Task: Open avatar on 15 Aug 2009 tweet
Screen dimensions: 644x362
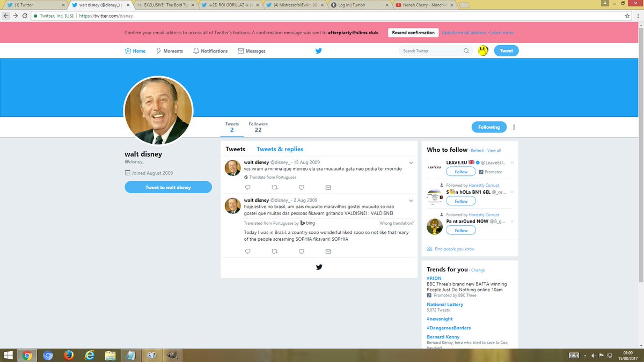Action: 232,168
